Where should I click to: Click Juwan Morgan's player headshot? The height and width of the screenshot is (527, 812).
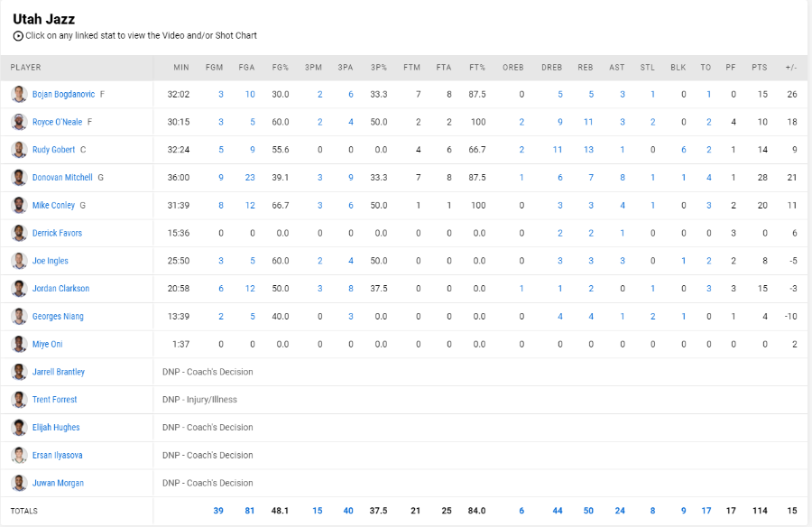19,483
